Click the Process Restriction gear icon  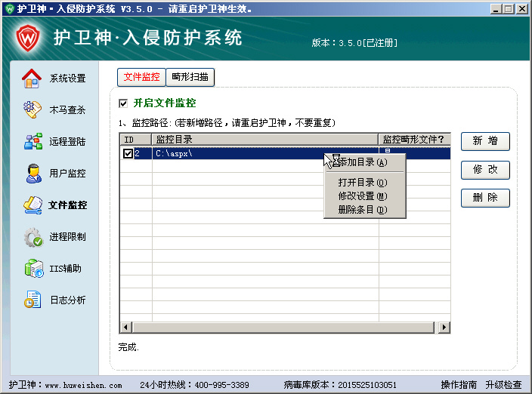(33, 237)
